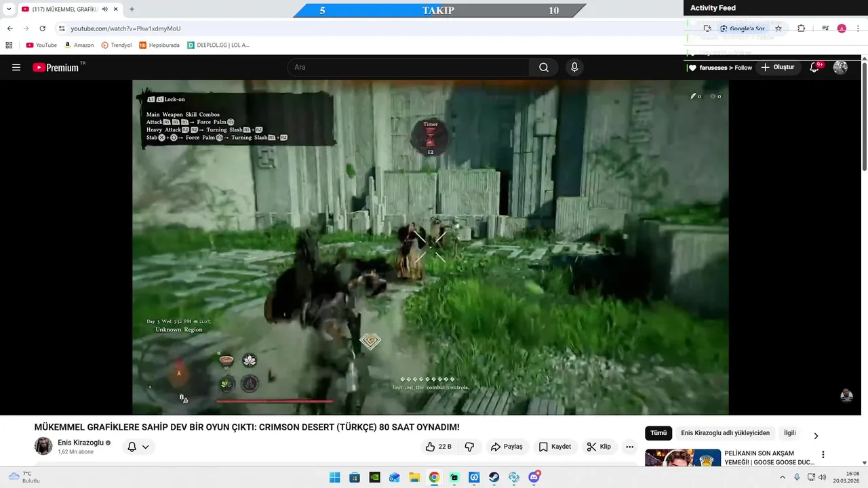This screenshot has width=868, height=488.
Task: Open Steam from the taskbar
Action: [494, 477]
